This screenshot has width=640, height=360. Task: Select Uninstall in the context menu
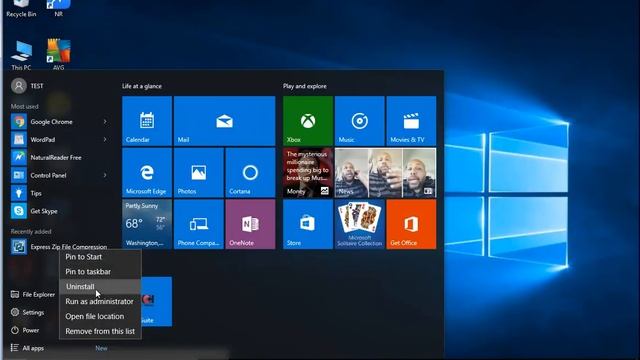click(x=100, y=287)
